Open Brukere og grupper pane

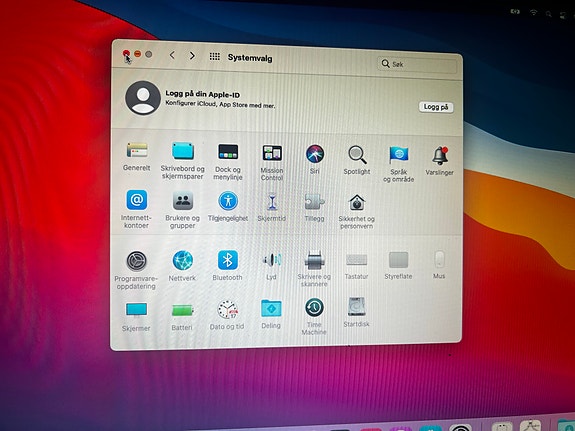[183, 200]
